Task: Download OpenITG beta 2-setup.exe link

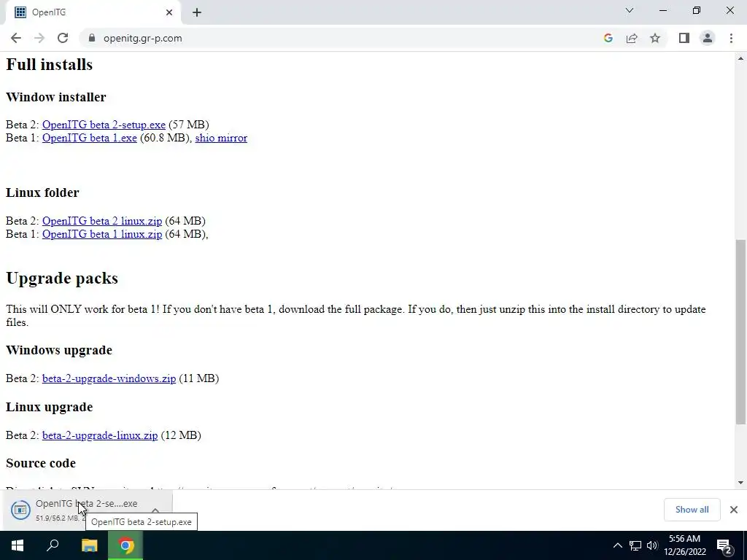Action: click(104, 125)
